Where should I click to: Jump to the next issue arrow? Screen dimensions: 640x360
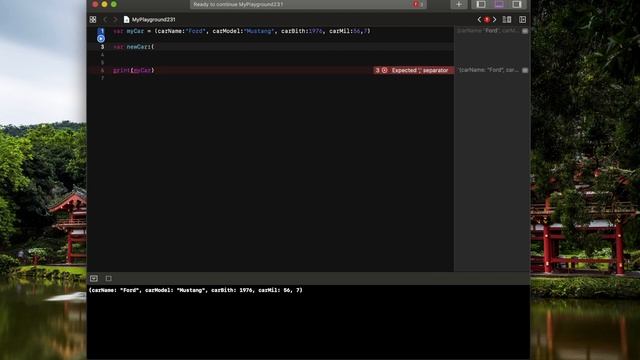(x=494, y=20)
